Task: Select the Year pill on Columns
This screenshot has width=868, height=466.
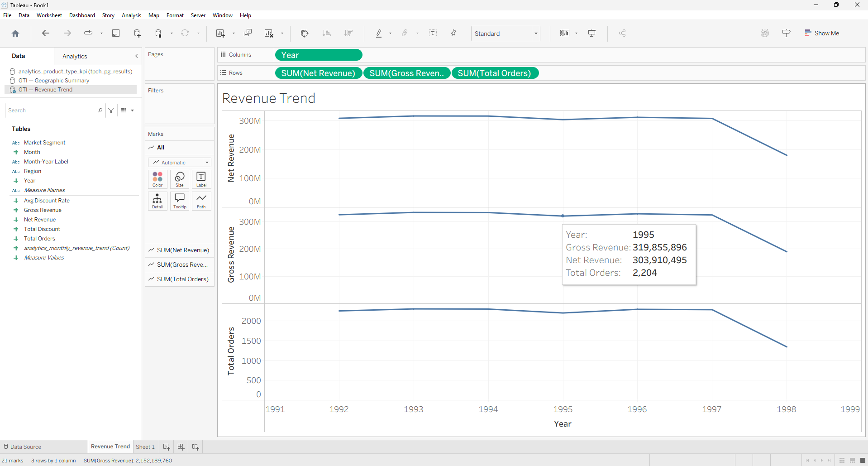Action: (319, 55)
